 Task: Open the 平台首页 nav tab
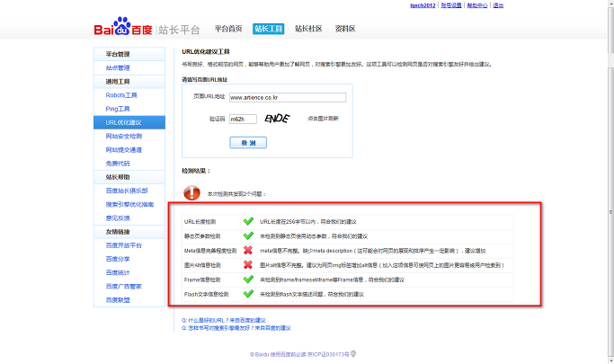(228, 29)
